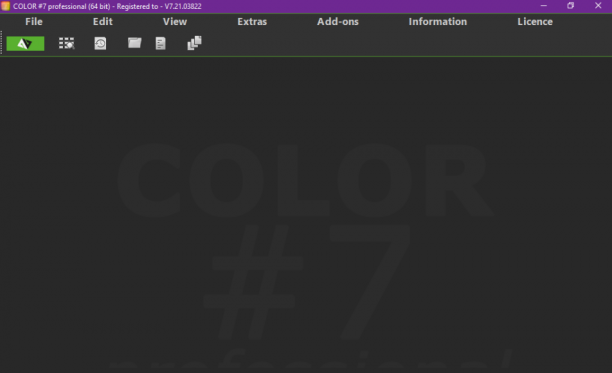612x373 pixels.
Task: Open the File menu
Action: pos(34,22)
